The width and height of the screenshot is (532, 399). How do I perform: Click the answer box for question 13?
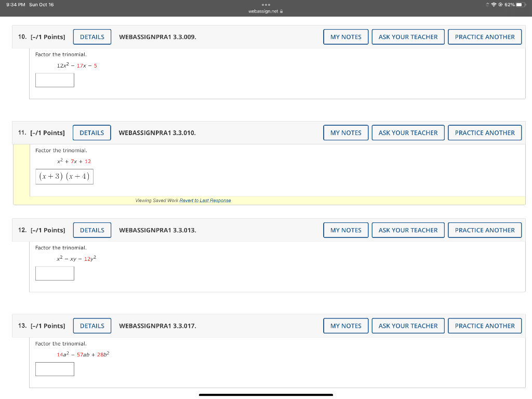coord(55,369)
